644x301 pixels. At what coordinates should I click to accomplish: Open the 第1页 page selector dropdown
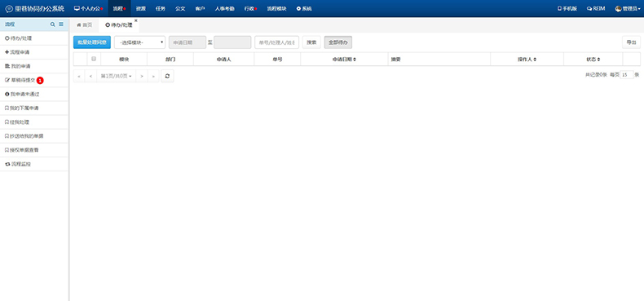coord(117,76)
